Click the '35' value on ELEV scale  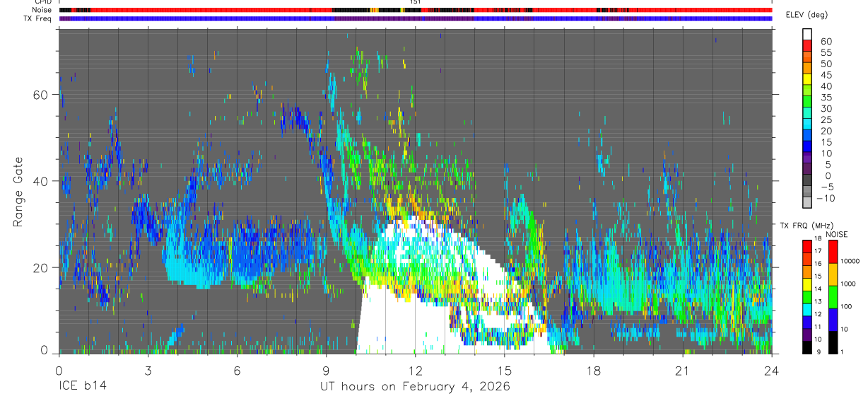coord(826,98)
